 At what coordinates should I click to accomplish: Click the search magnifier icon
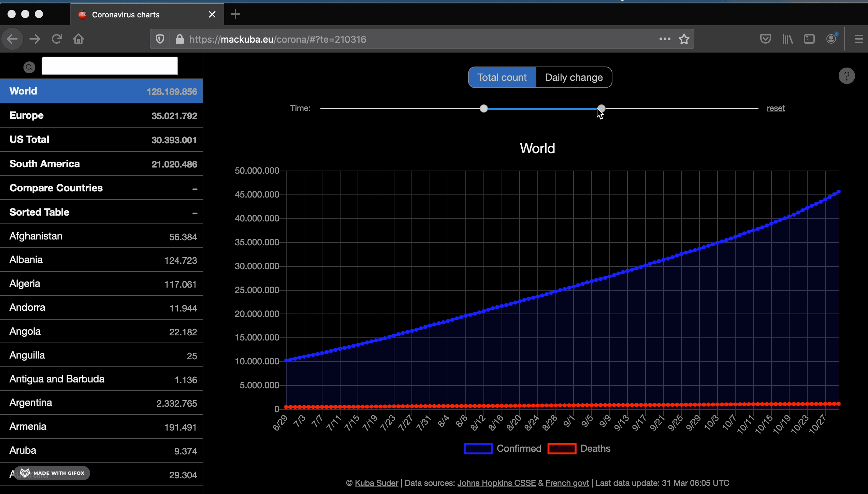(x=29, y=67)
